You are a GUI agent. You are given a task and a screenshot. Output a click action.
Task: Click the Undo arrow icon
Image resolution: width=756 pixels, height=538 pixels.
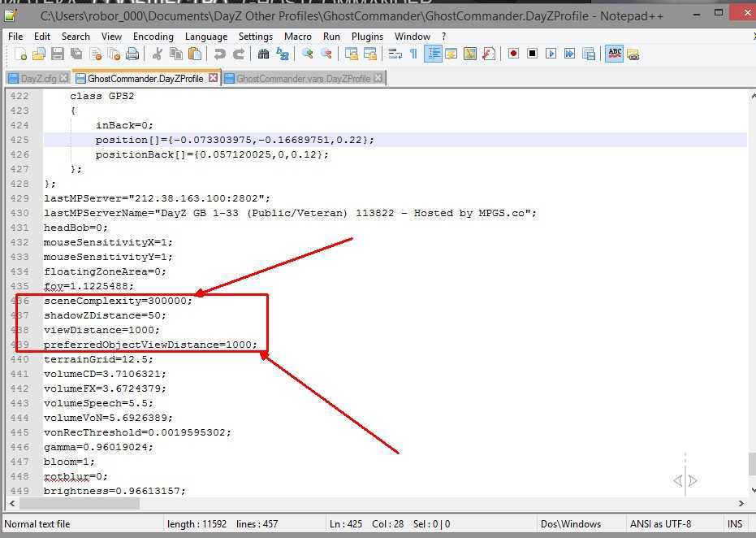[219, 54]
